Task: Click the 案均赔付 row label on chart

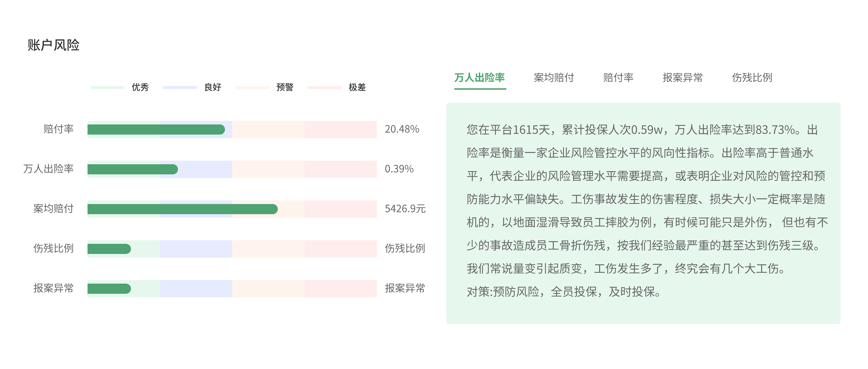Action: coord(53,209)
